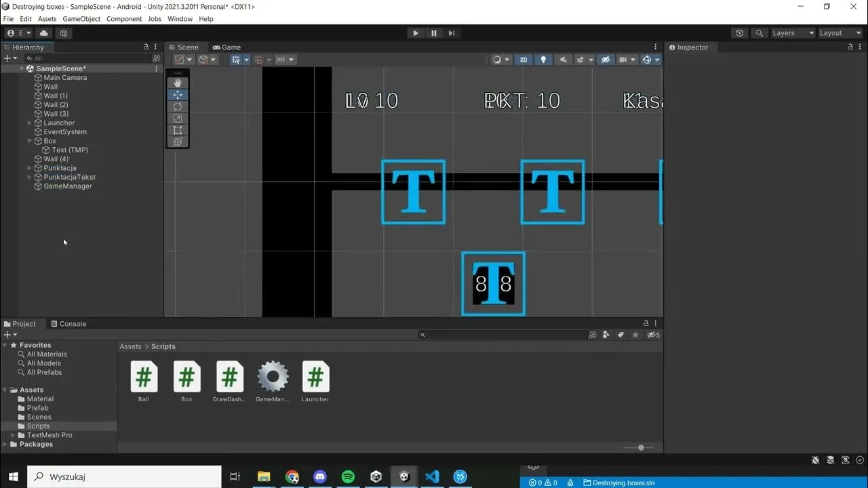
Task: Open Scene view panel options menu
Action: (655, 47)
